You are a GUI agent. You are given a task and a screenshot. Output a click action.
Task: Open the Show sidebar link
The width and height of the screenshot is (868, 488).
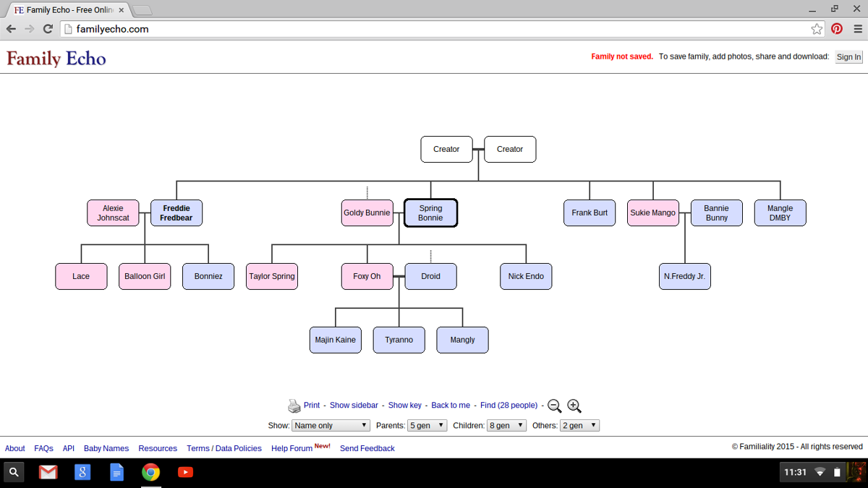[354, 406]
